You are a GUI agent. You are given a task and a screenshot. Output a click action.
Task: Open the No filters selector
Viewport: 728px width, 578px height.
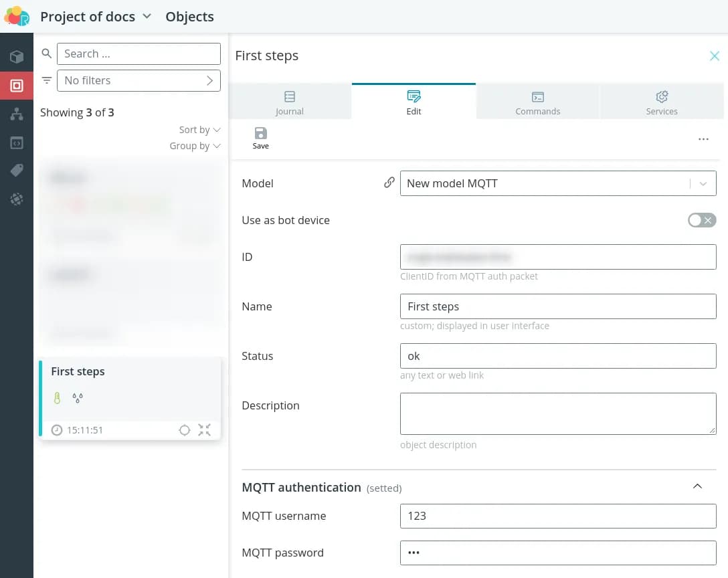click(x=139, y=80)
